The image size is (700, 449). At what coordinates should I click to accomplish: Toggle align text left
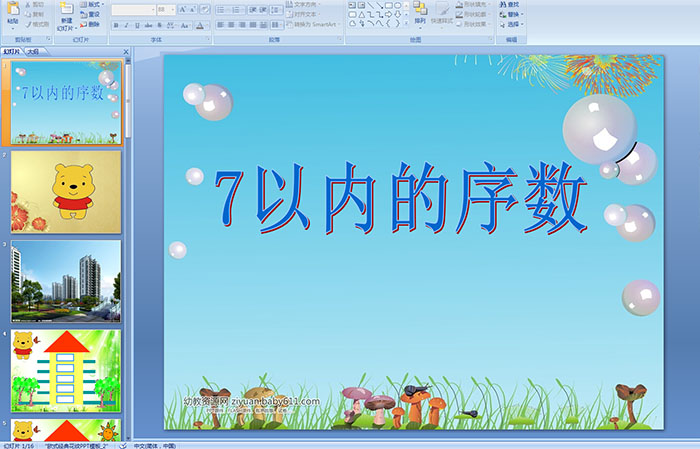click(221, 25)
